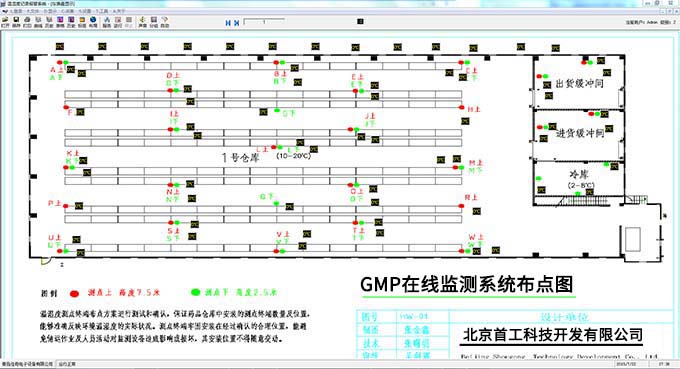Screen dimensions: 680x369
Task: Click the 冷库 cold storage room label
Action: [579, 175]
